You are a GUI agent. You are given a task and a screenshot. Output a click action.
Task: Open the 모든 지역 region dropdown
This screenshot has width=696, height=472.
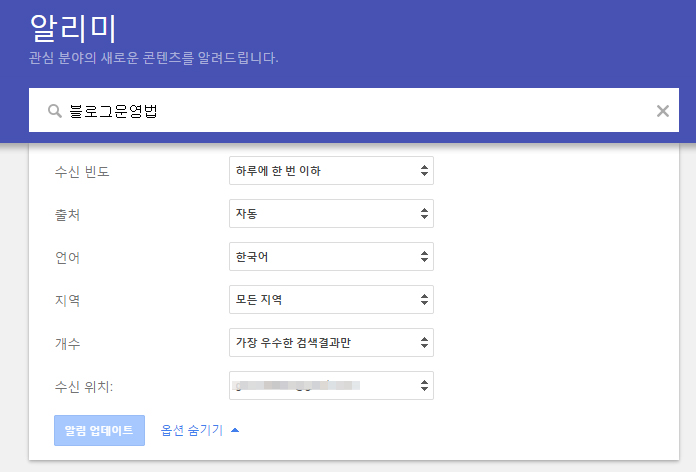pos(330,300)
